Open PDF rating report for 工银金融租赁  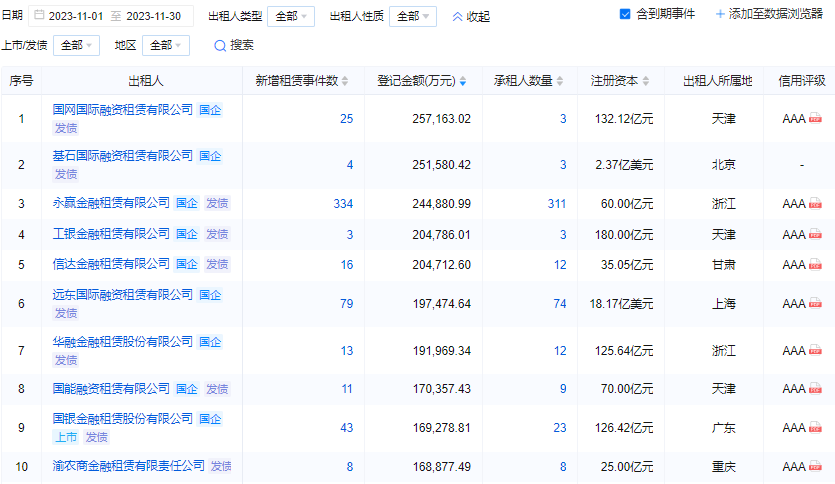pos(815,234)
